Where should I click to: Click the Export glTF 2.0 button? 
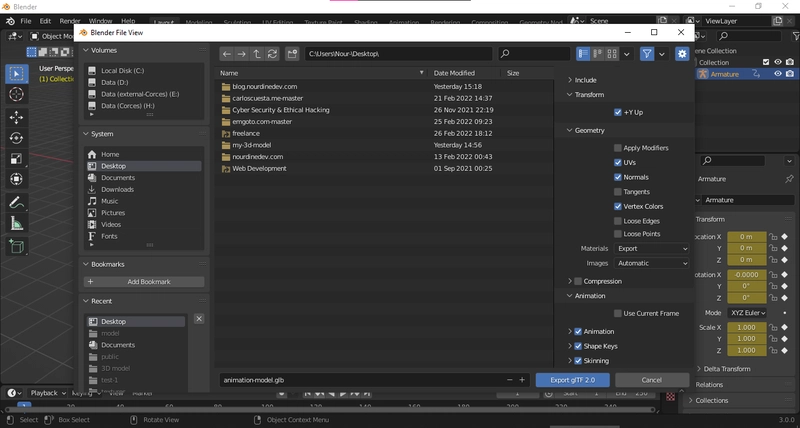coord(572,380)
